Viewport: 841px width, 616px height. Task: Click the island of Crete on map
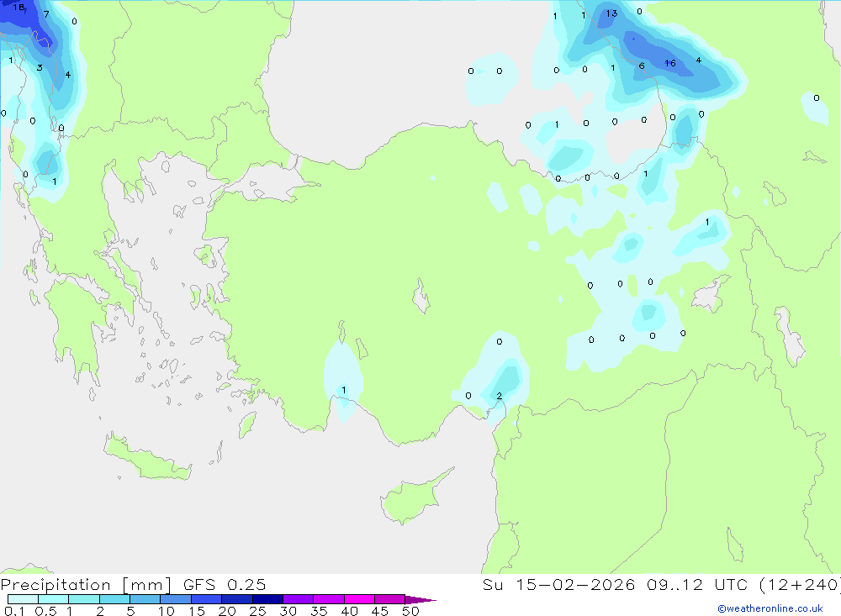[x=145, y=458]
